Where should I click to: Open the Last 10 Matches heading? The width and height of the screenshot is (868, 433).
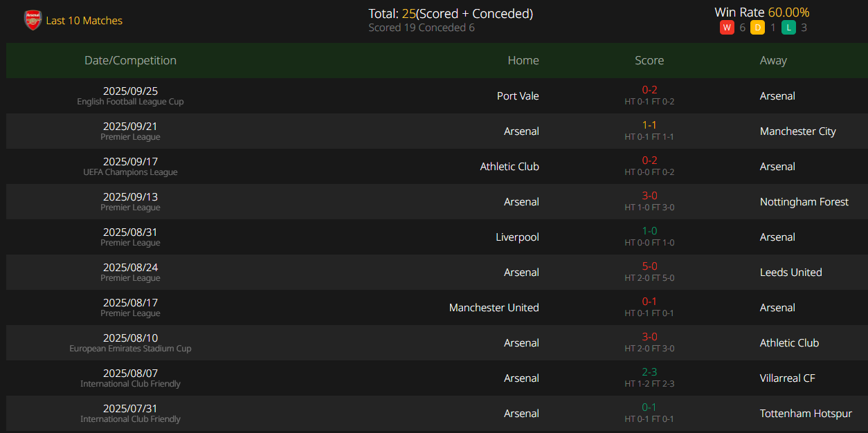(84, 21)
